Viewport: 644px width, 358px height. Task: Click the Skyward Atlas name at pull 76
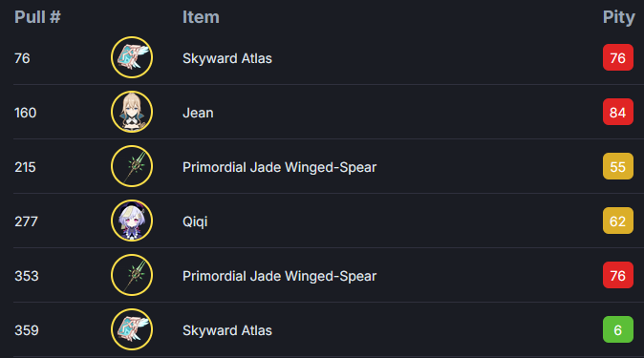click(227, 58)
